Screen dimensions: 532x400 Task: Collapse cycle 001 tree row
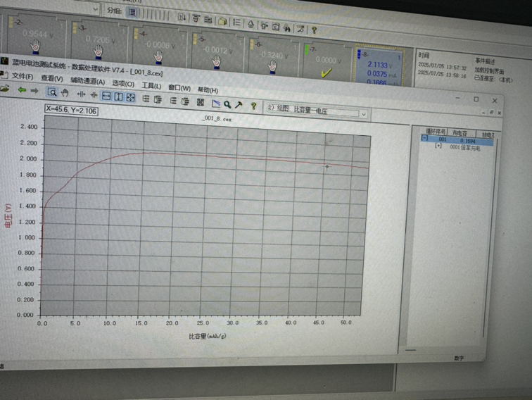[424, 139]
